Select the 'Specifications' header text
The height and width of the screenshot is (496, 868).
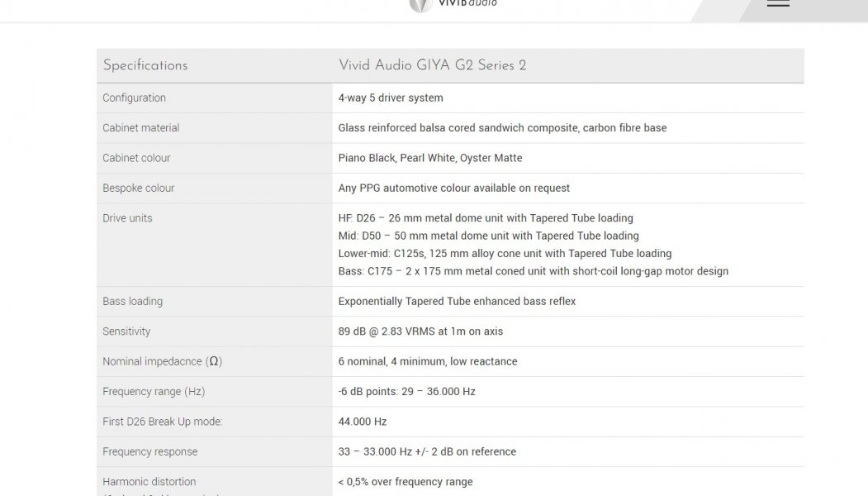145,65
